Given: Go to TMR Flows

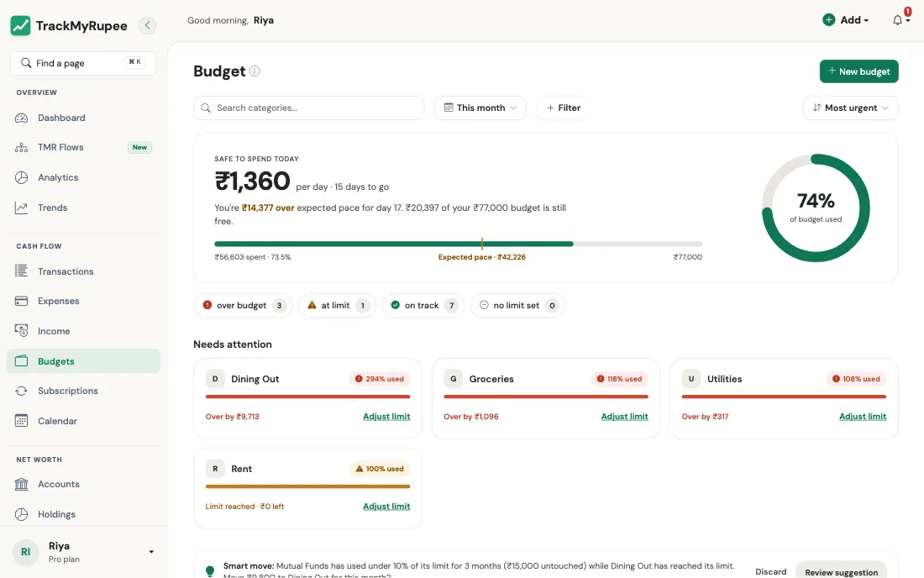Looking at the screenshot, I should (x=83, y=147).
